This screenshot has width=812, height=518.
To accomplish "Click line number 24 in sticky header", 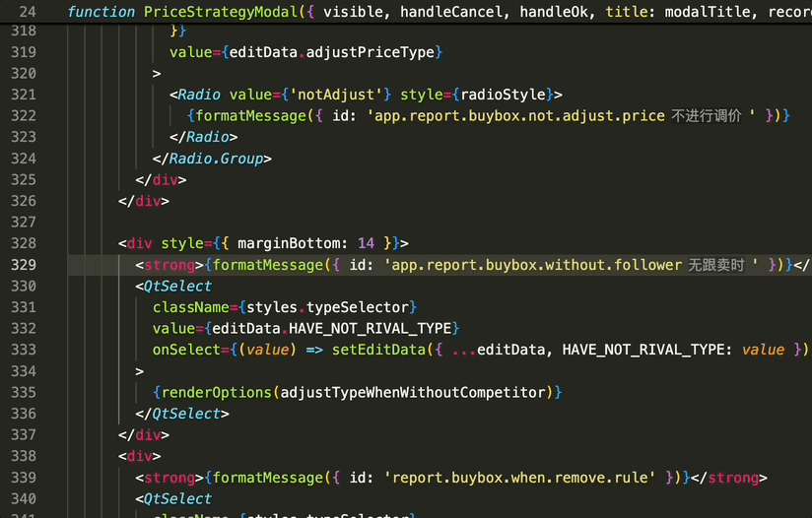I will coord(28,12).
